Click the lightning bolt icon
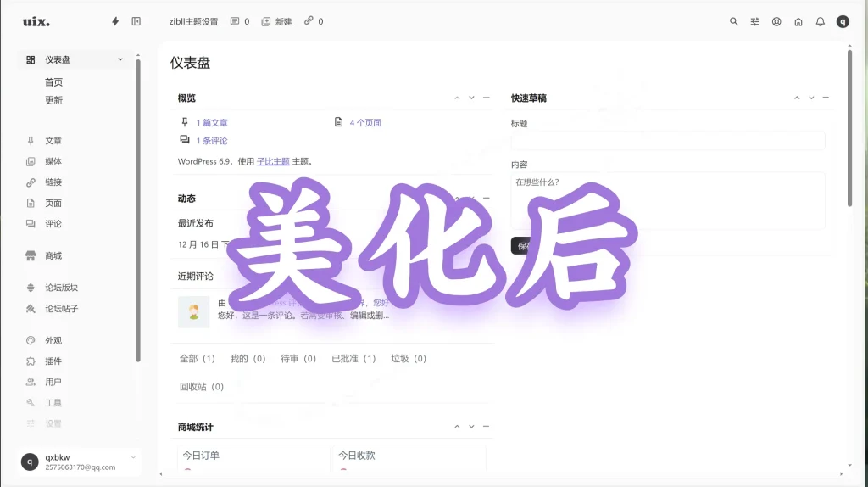868x487 pixels. click(x=115, y=21)
